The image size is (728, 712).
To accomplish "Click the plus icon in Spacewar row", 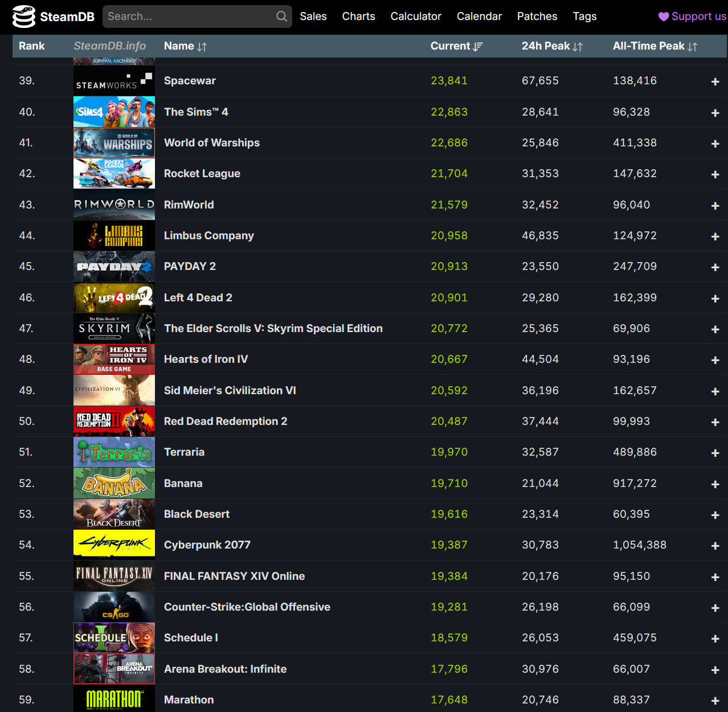I will (x=715, y=82).
